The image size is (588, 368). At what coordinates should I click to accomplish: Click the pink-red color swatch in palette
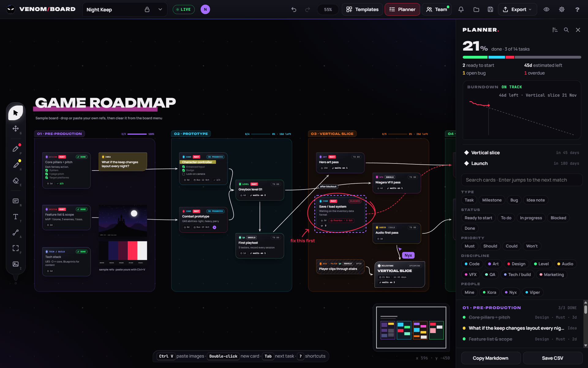tap(132, 251)
